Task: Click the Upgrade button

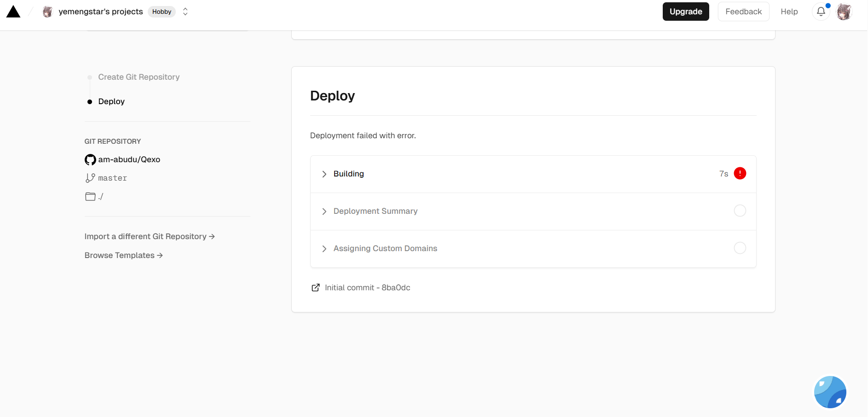Action: 685,12
